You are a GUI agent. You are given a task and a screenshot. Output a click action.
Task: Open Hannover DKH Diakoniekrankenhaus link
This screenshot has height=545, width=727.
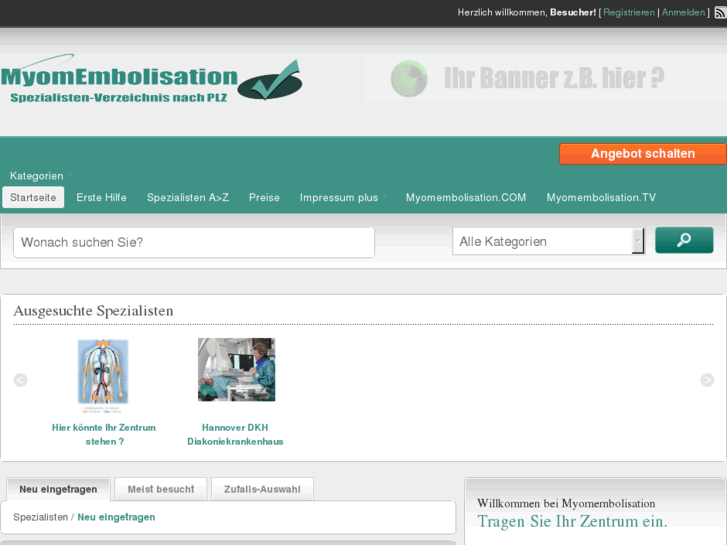click(235, 435)
